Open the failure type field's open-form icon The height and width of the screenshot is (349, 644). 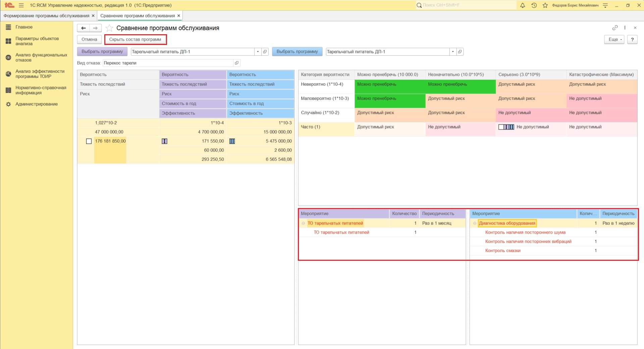(x=237, y=63)
